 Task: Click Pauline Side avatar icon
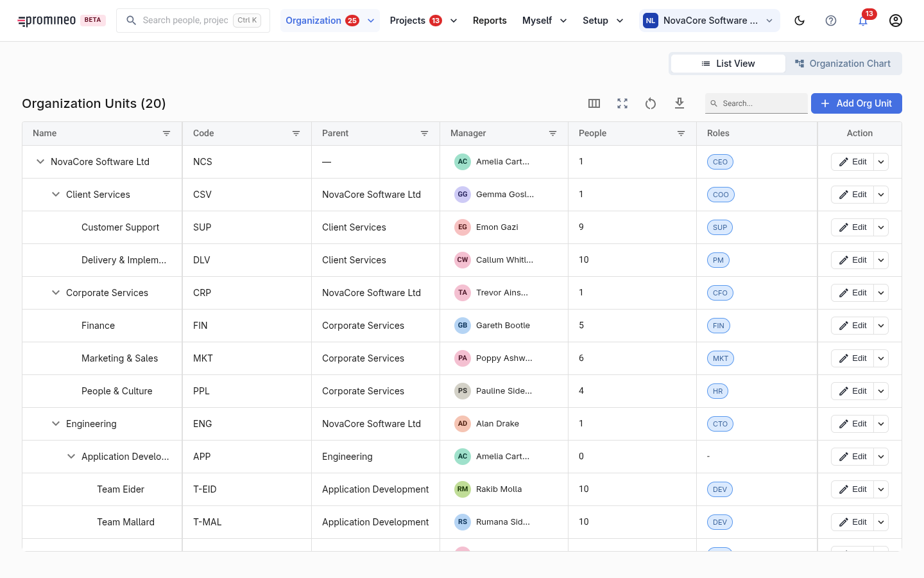coord(463,391)
